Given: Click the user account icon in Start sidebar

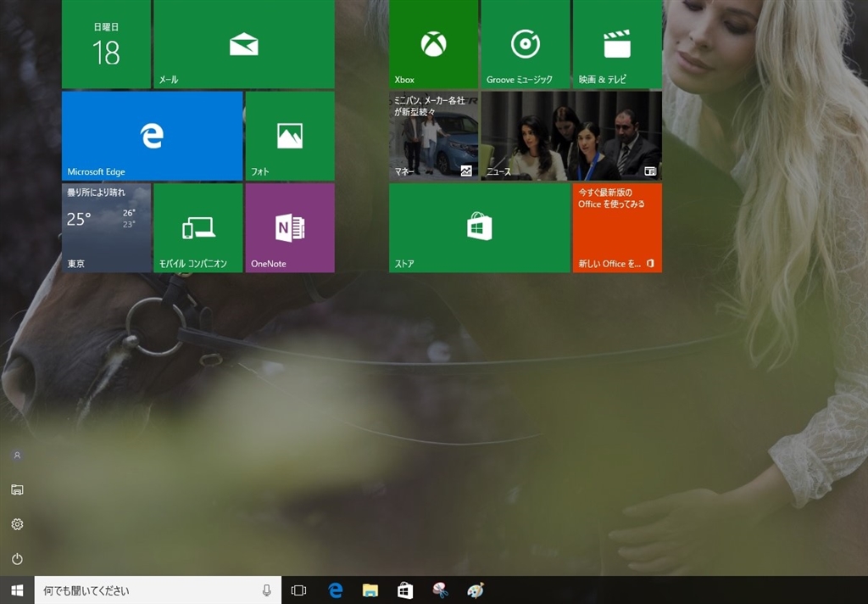Looking at the screenshot, I should point(17,455).
